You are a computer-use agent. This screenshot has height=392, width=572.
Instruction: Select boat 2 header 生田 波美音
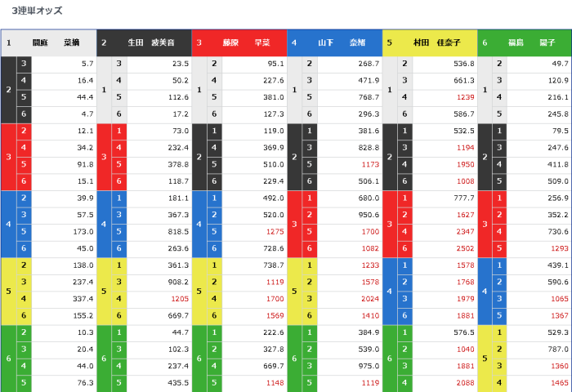(144, 42)
